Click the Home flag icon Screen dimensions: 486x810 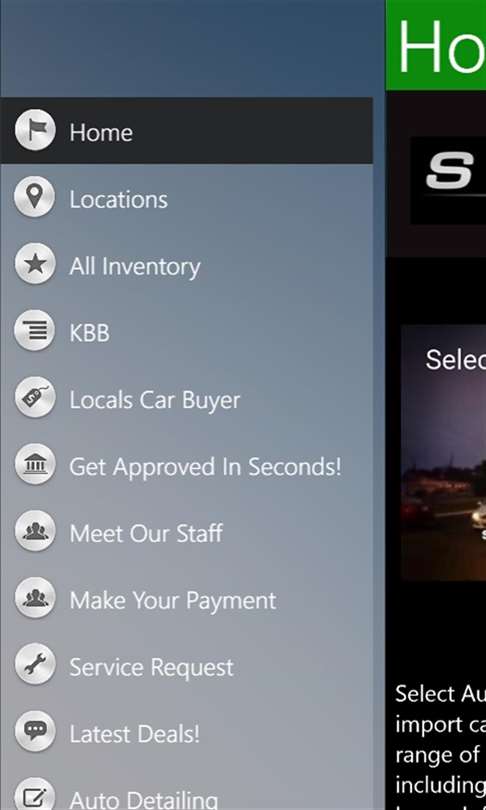[35, 130]
